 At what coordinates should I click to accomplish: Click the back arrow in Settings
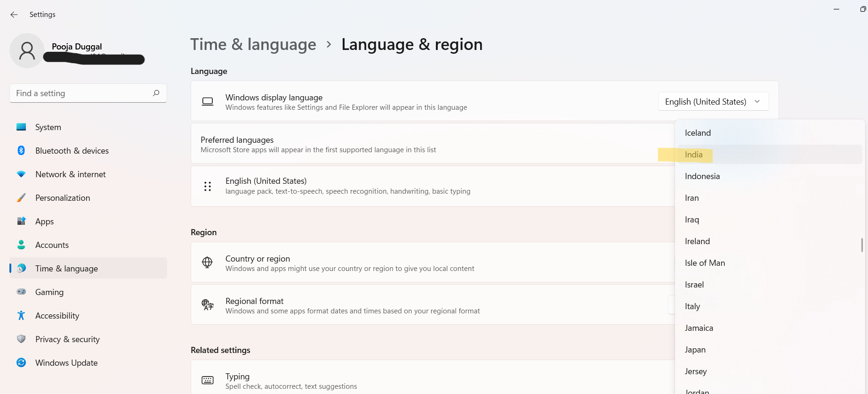click(14, 15)
